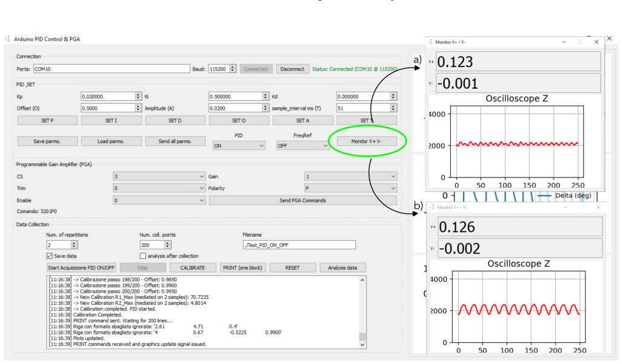Open the Polarity dropdown showing P

351,188
